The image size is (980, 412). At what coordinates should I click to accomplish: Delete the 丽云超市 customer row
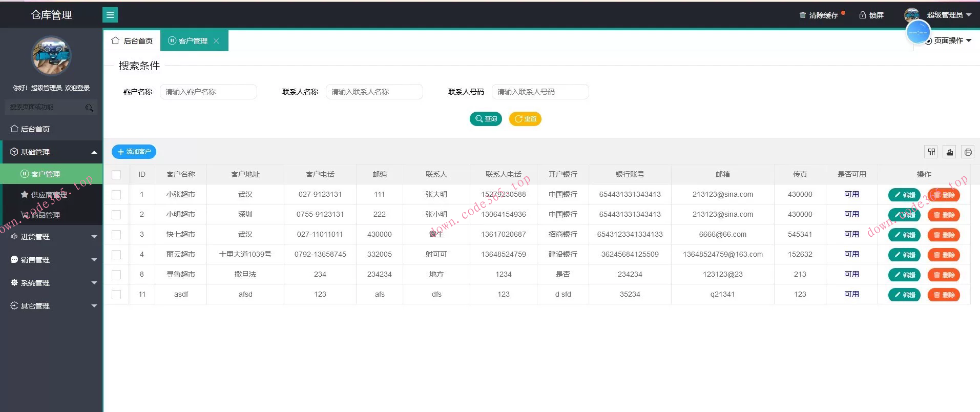[x=944, y=255]
